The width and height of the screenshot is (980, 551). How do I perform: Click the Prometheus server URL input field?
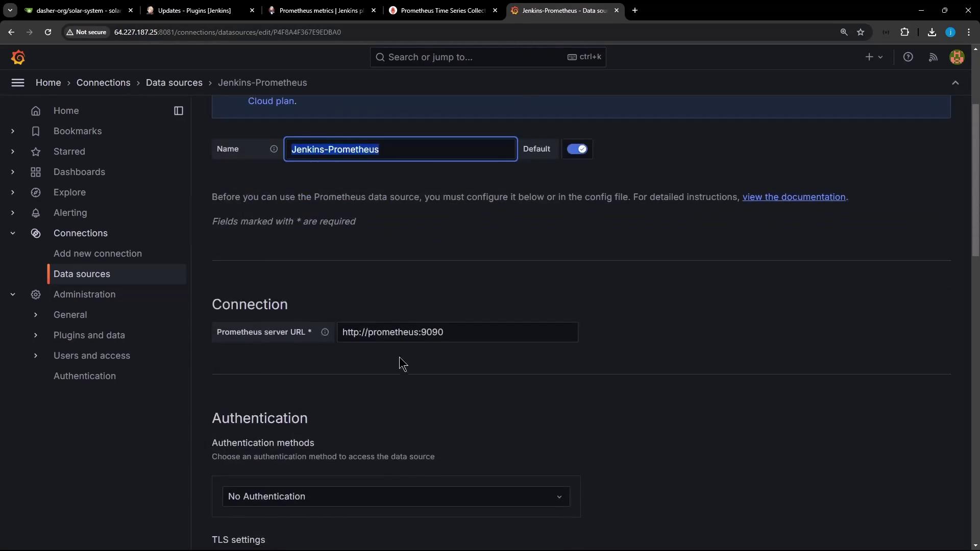click(x=457, y=332)
